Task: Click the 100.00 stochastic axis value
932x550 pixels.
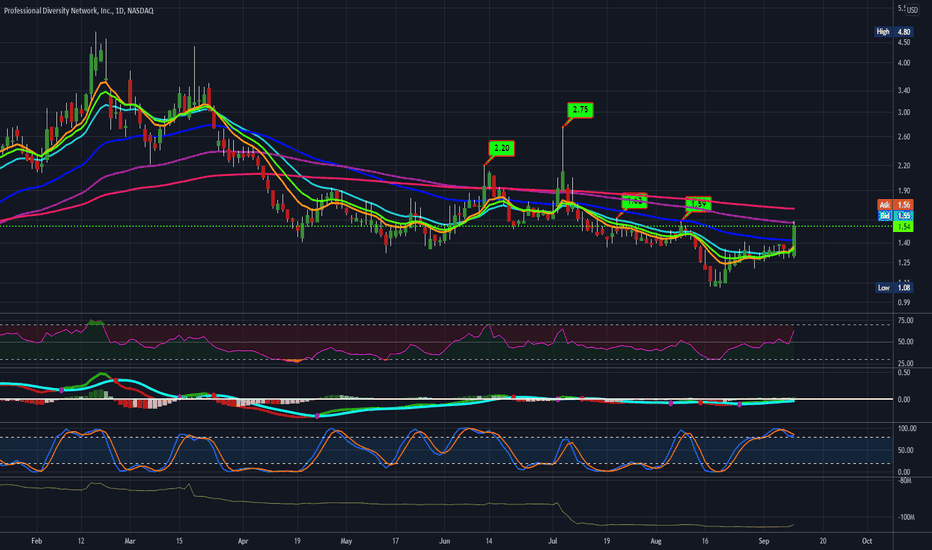Action: (x=906, y=429)
